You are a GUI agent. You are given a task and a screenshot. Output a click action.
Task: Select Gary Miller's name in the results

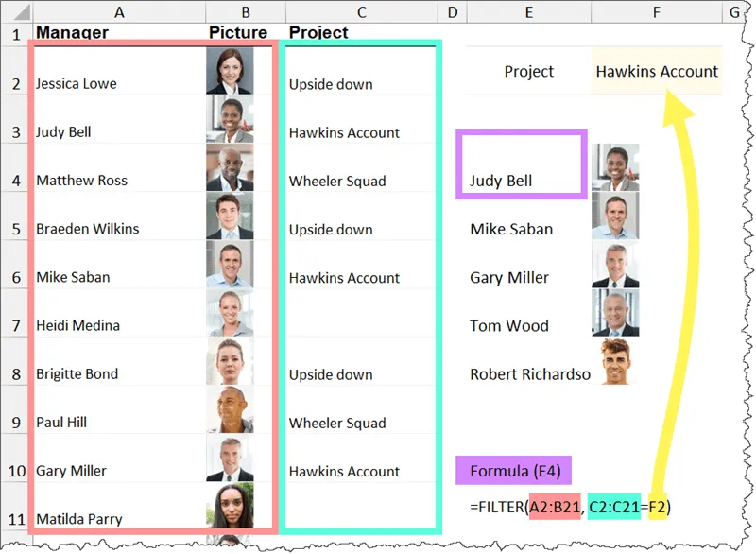point(510,277)
